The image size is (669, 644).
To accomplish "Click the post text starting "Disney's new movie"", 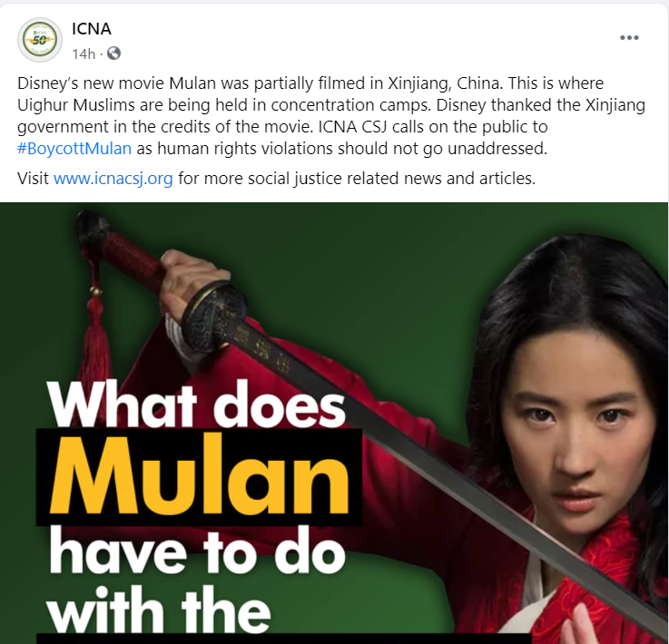I will [x=331, y=115].
